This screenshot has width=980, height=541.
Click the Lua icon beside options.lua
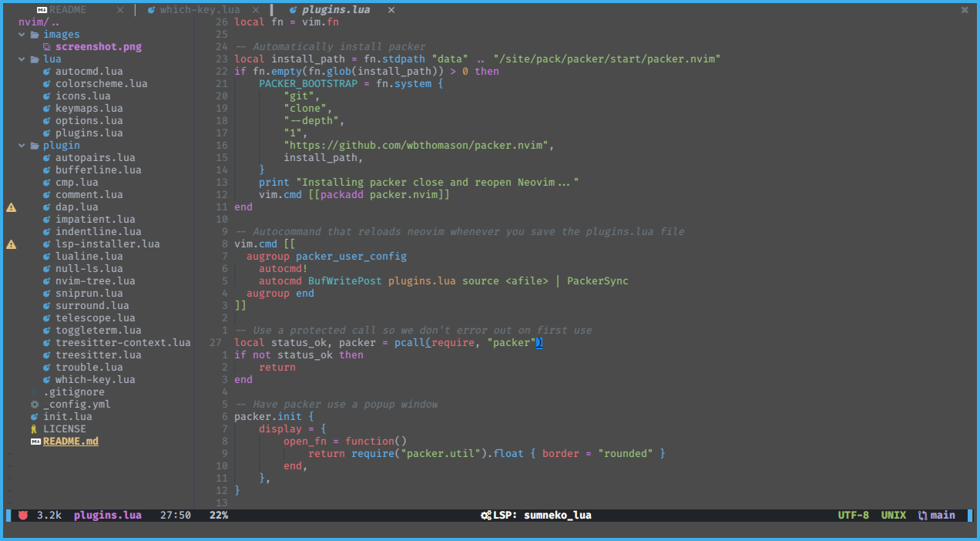point(47,121)
